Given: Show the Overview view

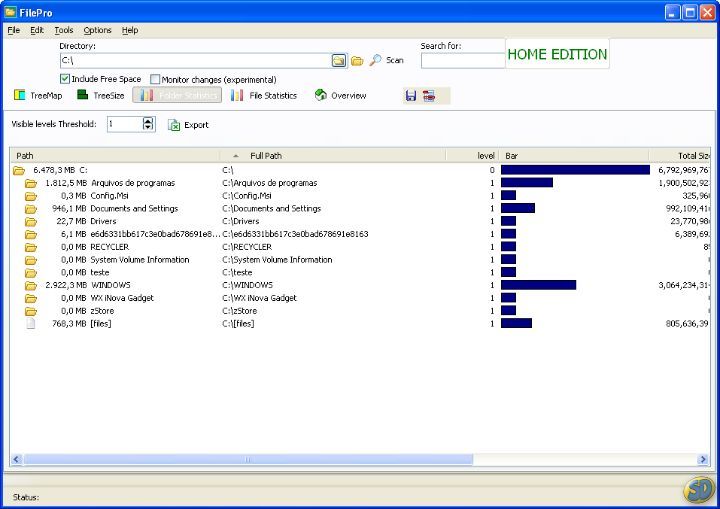Looking at the screenshot, I should pos(340,95).
